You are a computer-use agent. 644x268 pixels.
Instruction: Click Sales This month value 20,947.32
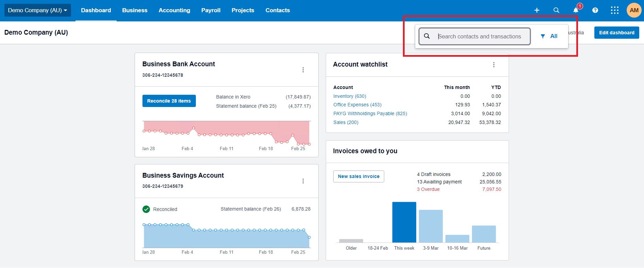[459, 122]
